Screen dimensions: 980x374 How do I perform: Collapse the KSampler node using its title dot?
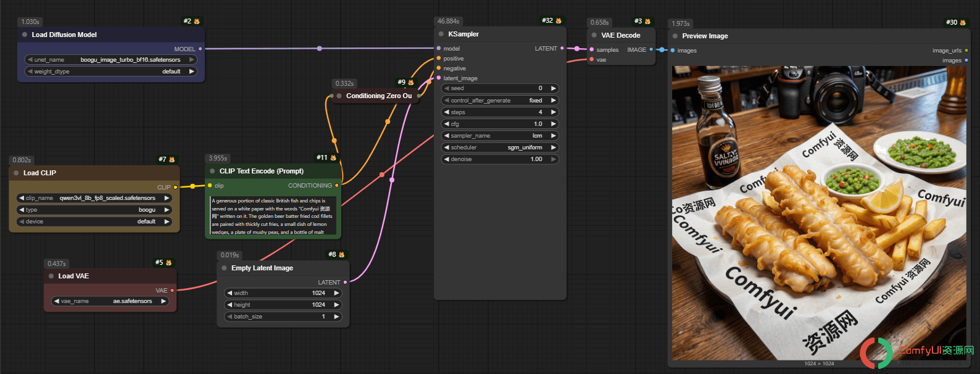(441, 35)
